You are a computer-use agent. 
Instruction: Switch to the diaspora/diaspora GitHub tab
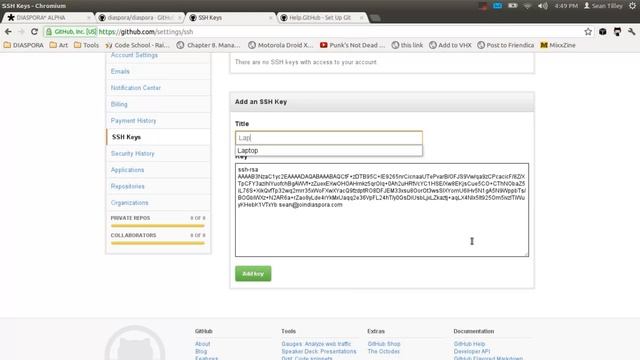[140, 18]
